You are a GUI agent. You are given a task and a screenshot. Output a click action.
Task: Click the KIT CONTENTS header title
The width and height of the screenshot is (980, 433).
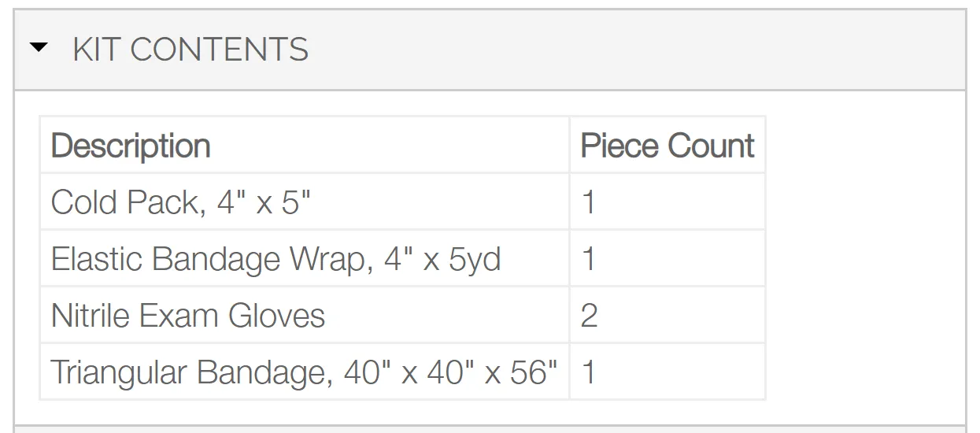190,50
